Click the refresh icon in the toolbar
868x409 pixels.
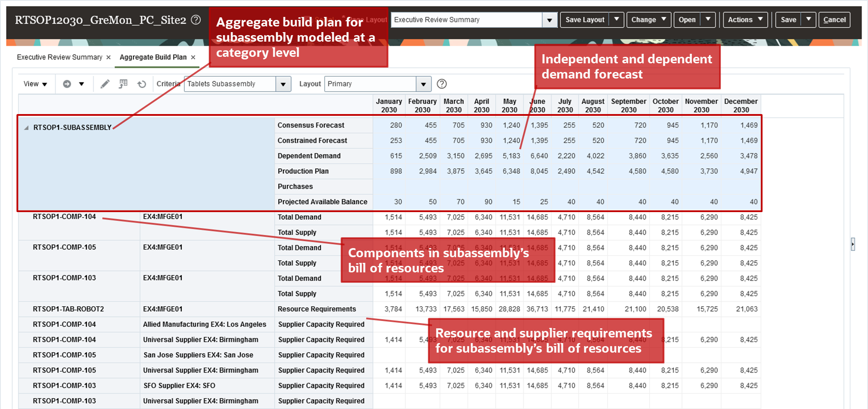[142, 84]
